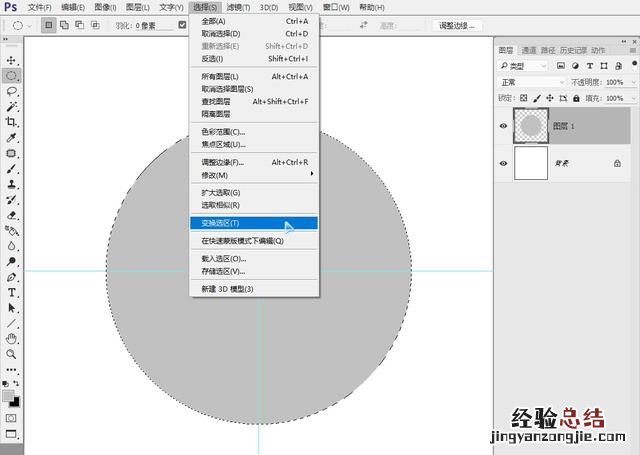Screen dimensions: 640x455
Task: Open the tool preset picker arrow
Action: tap(29, 26)
